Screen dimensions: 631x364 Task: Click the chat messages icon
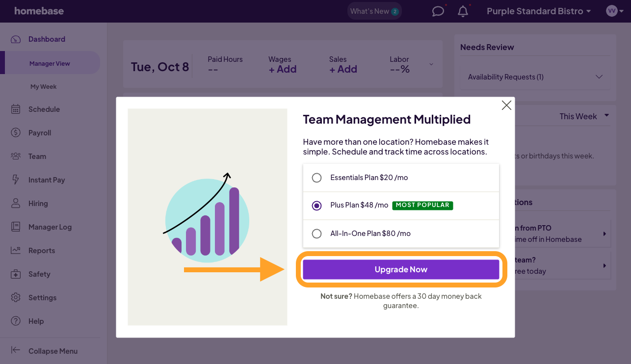click(x=438, y=11)
